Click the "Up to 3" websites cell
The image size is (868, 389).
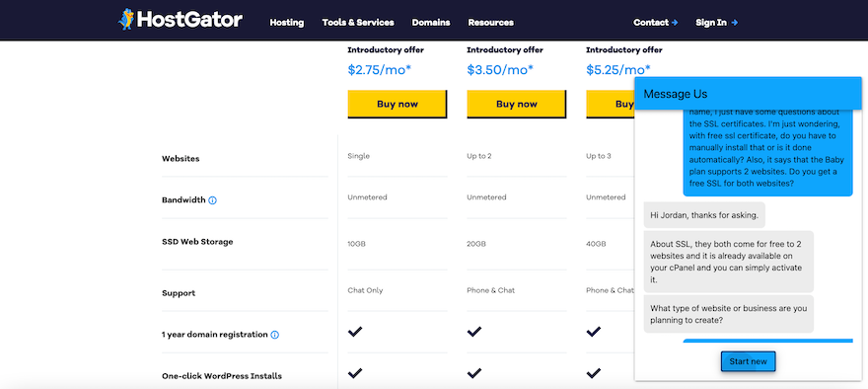coord(599,156)
